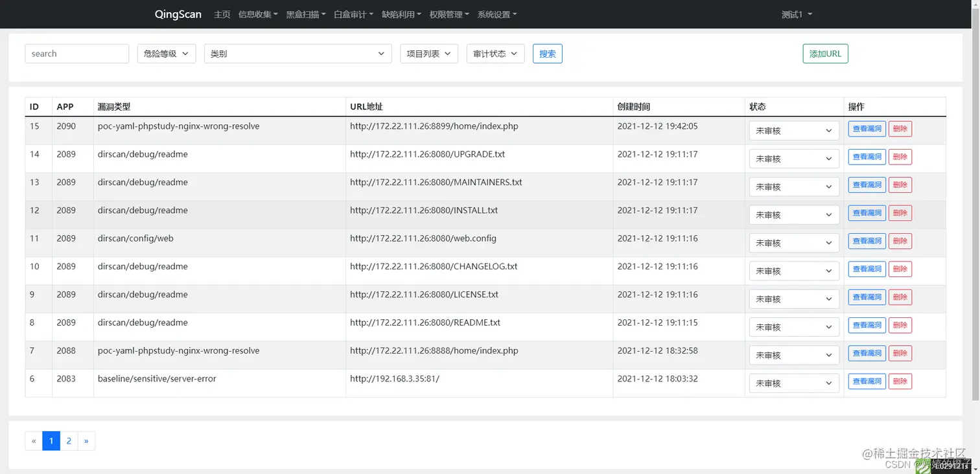Click APP value 2083

66,379
